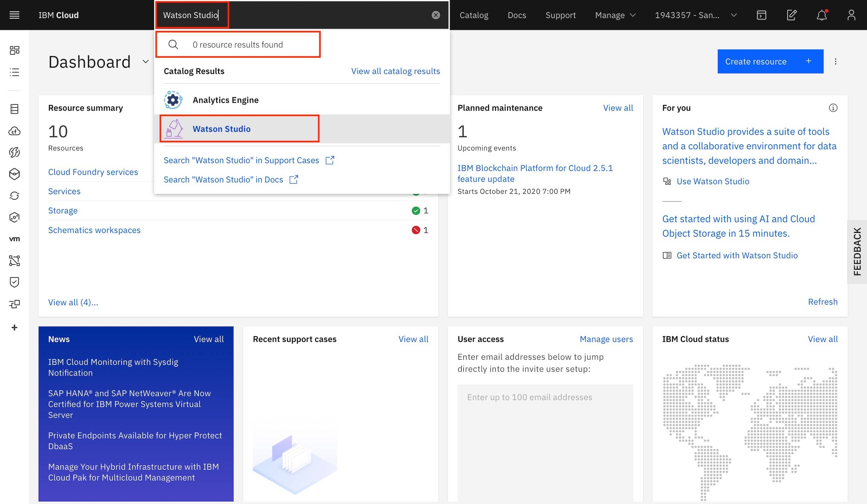This screenshot has width=867, height=504.
Task: Open the Catalog menu item
Action: click(x=474, y=15)
